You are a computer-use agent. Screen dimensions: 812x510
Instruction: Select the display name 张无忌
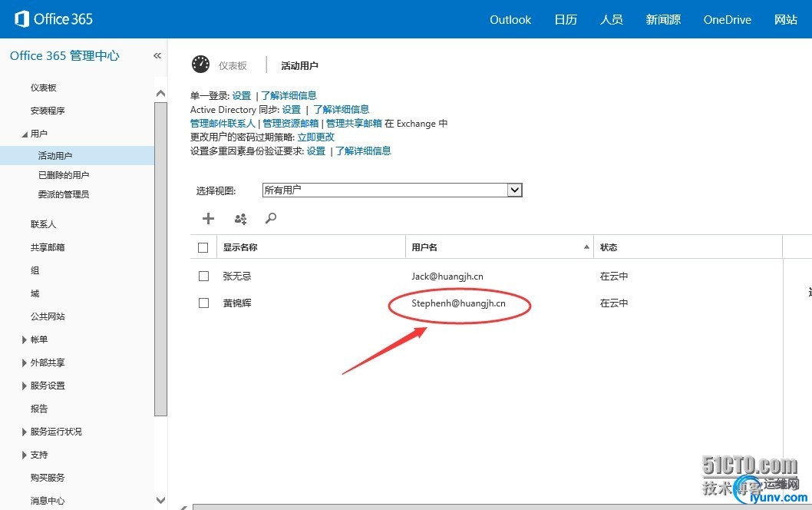(236, 277)
